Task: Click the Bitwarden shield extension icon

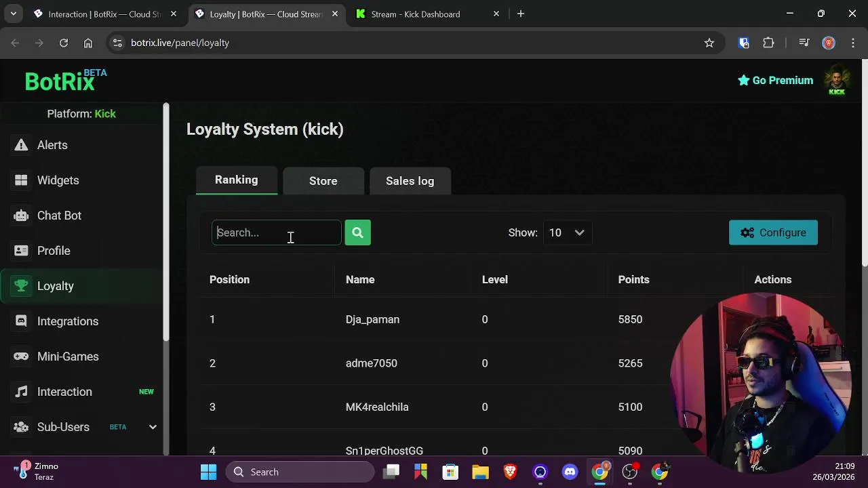Action: click(744, 43)
